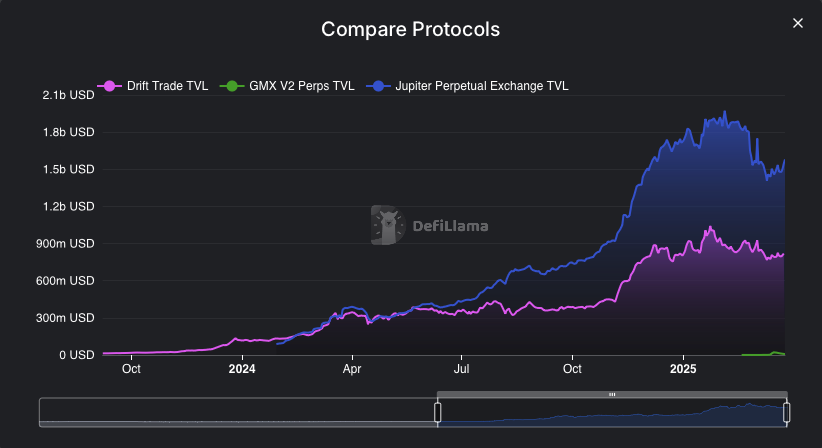Hide the Drift Trade TVL series label

[x=167, y=86]
